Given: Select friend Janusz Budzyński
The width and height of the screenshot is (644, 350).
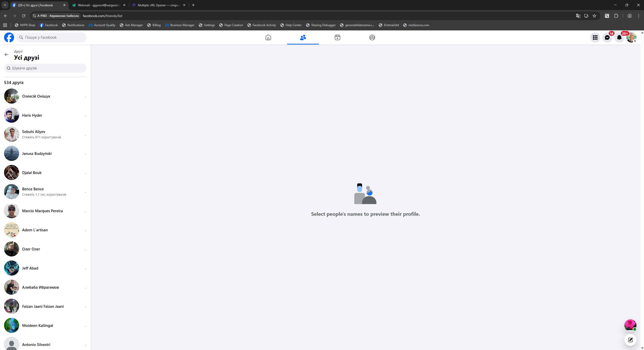Looking at the screenshot, I should pyautogui.click(x=37, y=153).
